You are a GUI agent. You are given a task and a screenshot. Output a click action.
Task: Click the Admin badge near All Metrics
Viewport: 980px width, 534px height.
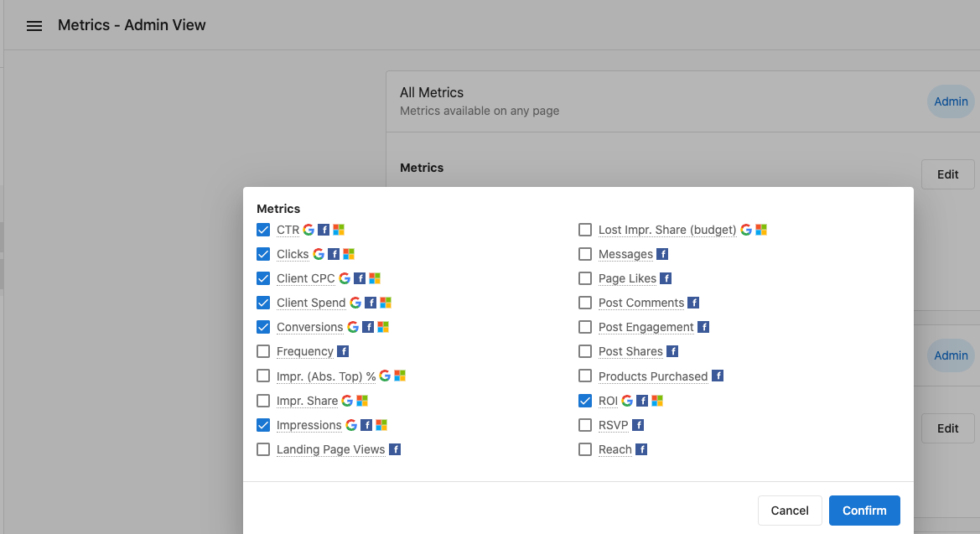click(950, 101)
